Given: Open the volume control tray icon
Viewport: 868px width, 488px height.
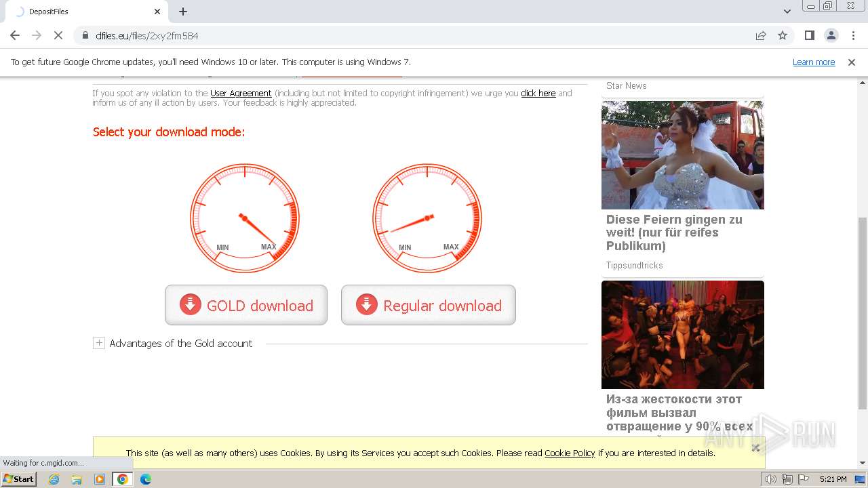Looking at the screenshot, I should pyautogui.click(x=771, y=479).
